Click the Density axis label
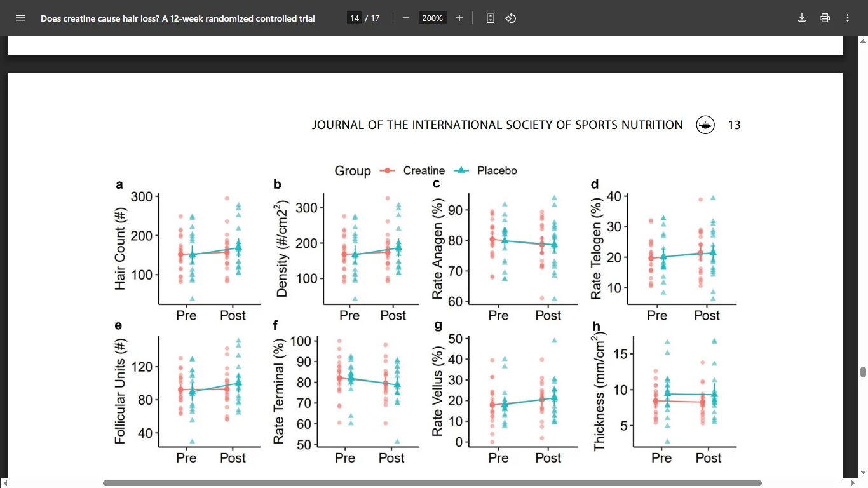Screen dimensions: 868x488 (x=283, y=250)
